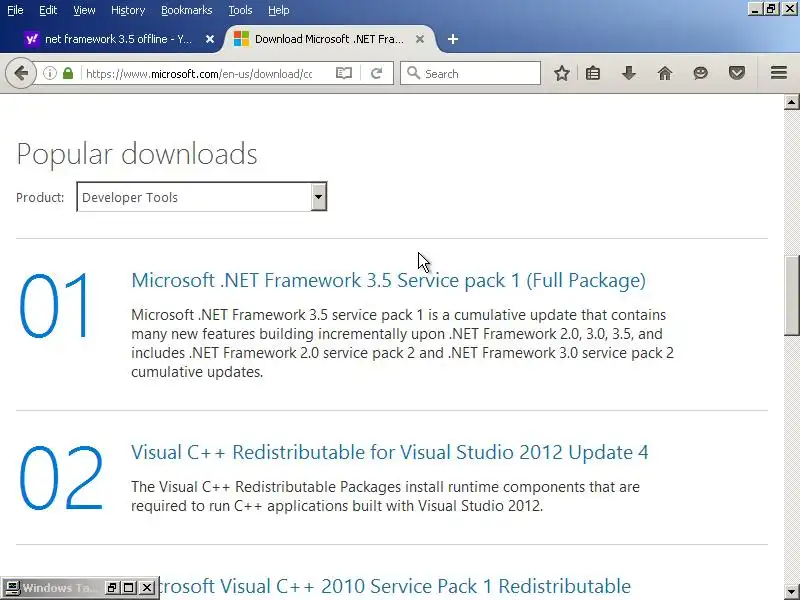Click the large 01 rank number

[x=55, y=306]
